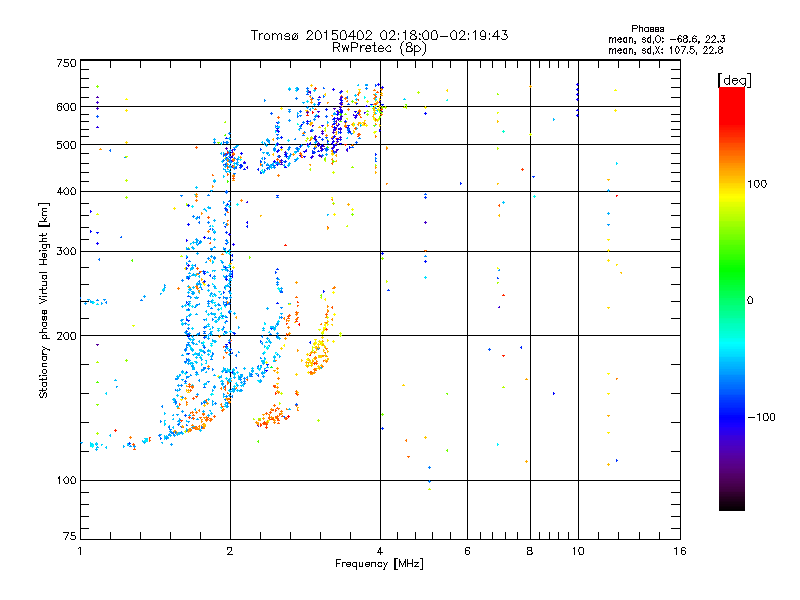
Task: Click the plot title 'Tromsø 20150402 02:18:00-02:19:43'
Action: 379,35
